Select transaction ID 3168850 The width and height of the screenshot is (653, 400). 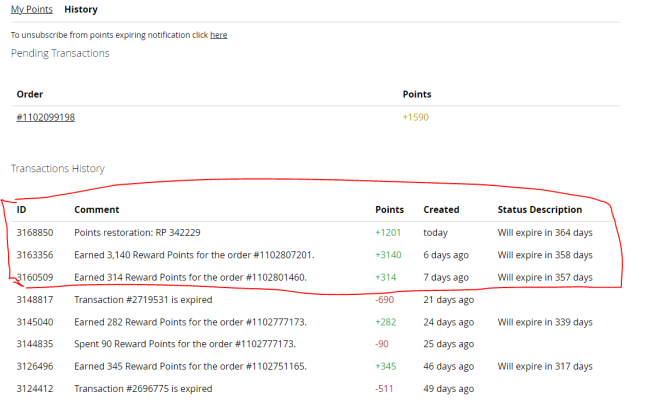click(x=35, y=232)
